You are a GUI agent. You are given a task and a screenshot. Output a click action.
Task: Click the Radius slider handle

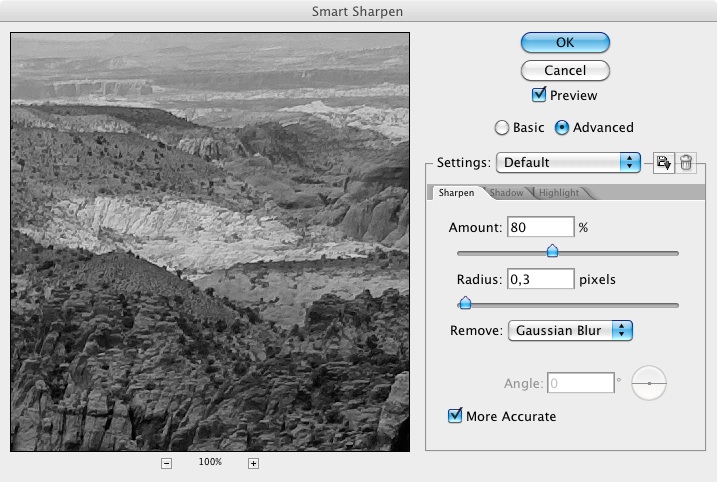tap(465, 303)
